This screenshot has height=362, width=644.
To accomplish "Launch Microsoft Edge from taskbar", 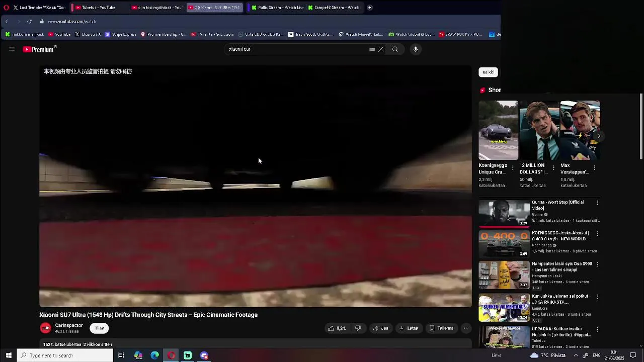I will point(155,355).
